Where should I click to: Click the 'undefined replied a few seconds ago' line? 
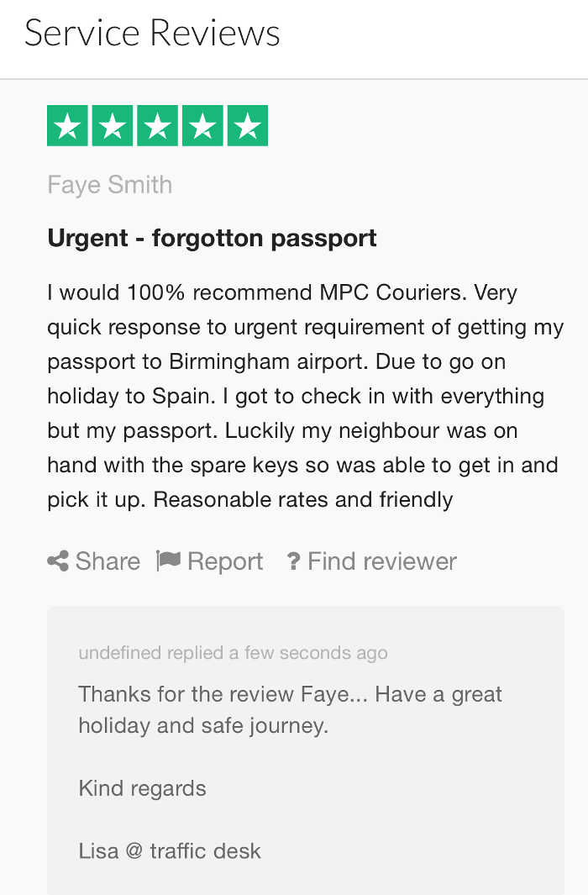click(x=233, y=653)
